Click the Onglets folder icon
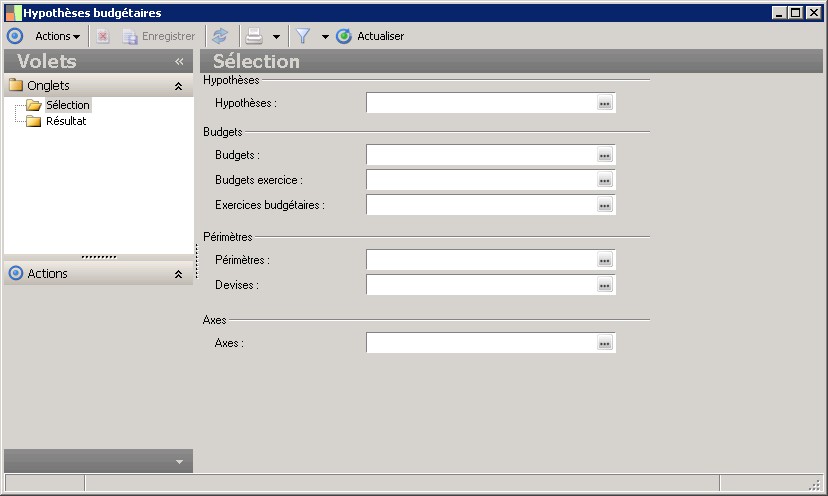The width and height of the screenshot is (828, 496). pyautogui.click(x=16, y=85)
